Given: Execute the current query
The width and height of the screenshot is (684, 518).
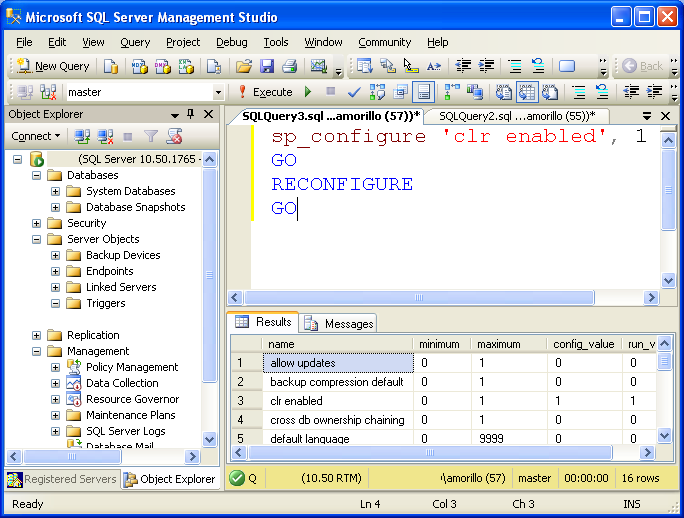Looking at the screenshot, I should [266, 92].
